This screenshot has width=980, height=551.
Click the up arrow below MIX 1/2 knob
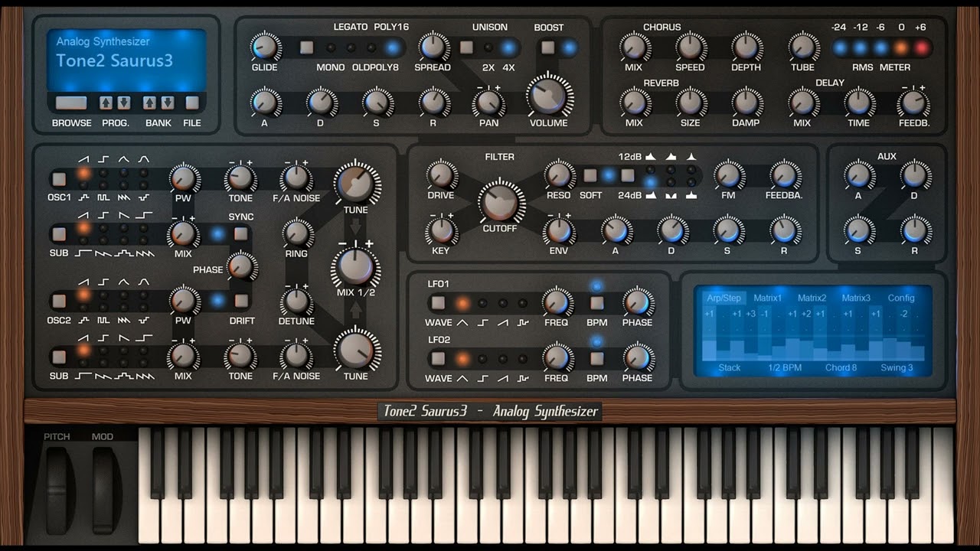click(x=357, y=309)
